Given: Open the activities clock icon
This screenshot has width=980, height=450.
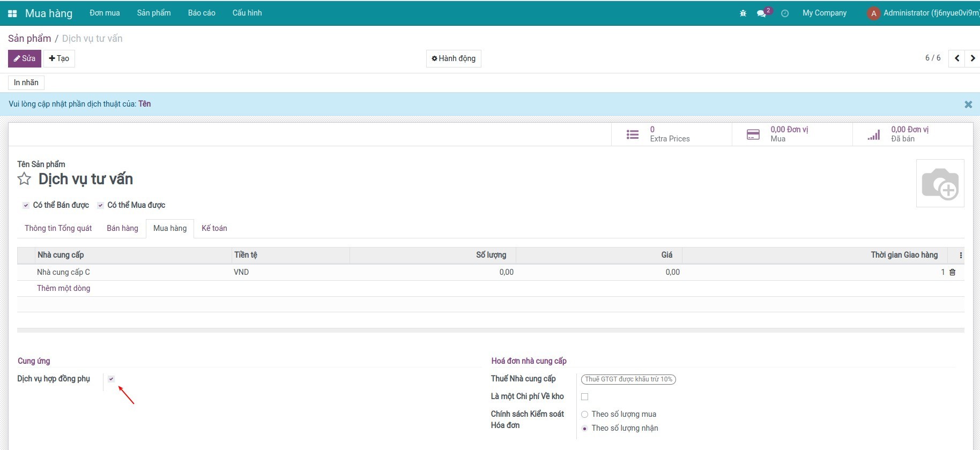Looking at the screenshot, I should point(785,13).
